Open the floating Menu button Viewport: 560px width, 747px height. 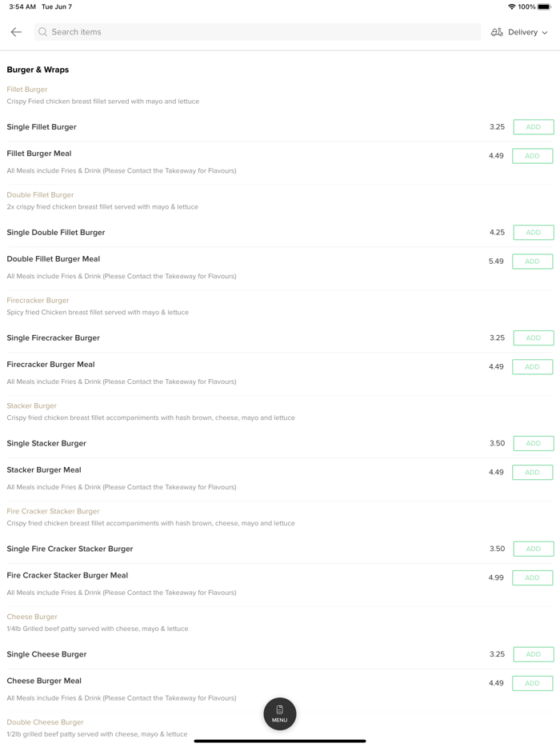pyautogui.click(x=280, y=713)
